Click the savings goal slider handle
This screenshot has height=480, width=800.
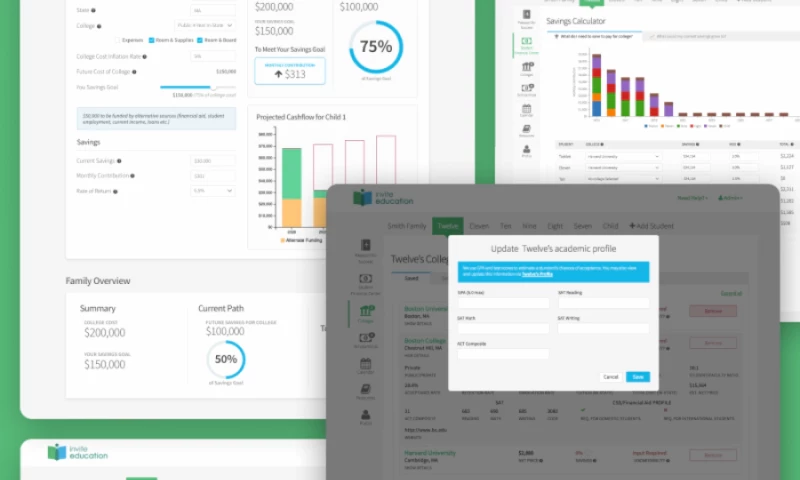point(213,87)
